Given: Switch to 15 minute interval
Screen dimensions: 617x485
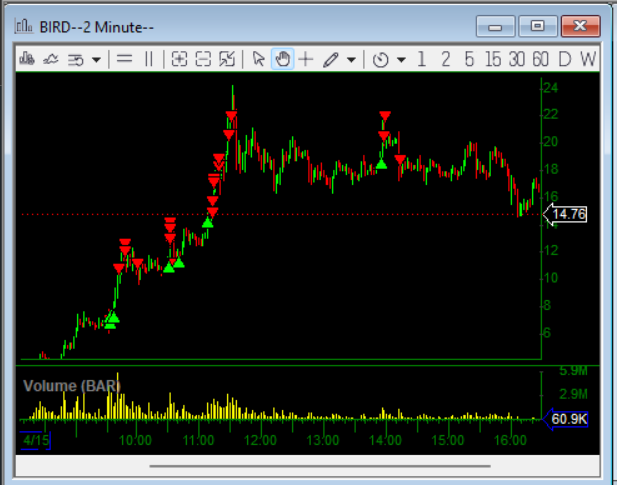Looking at the screenshot, I should [x=493, y=59].
